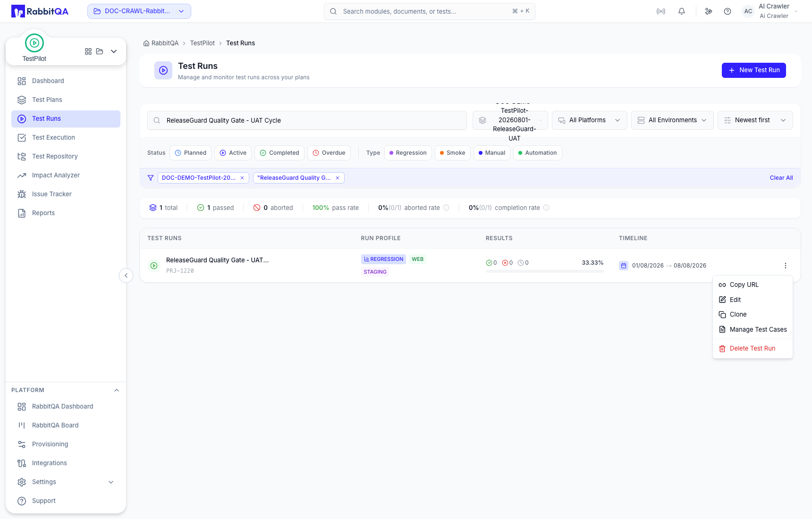This screenshot has height=519, width=812.
Task: Open the DOC-CRAWL-Rabbit project dropdown
Action: pos(139,11)
